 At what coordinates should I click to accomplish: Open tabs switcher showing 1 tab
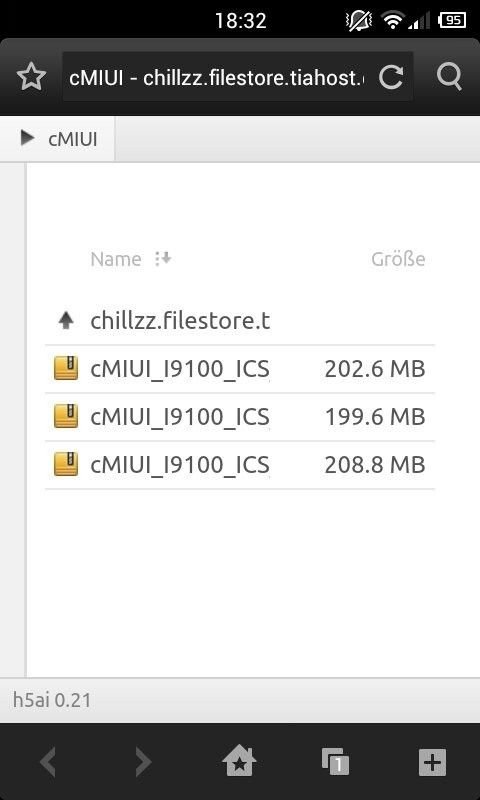click(x=335, y=763)
